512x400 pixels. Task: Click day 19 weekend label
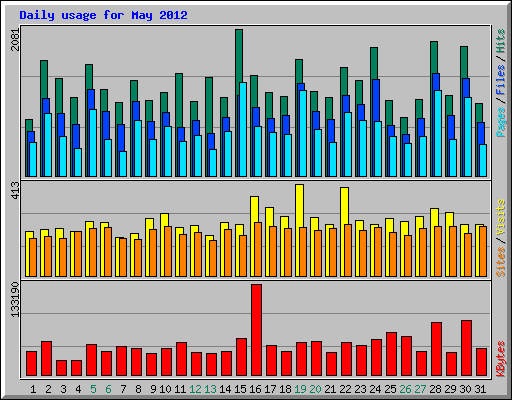[300, 389]
